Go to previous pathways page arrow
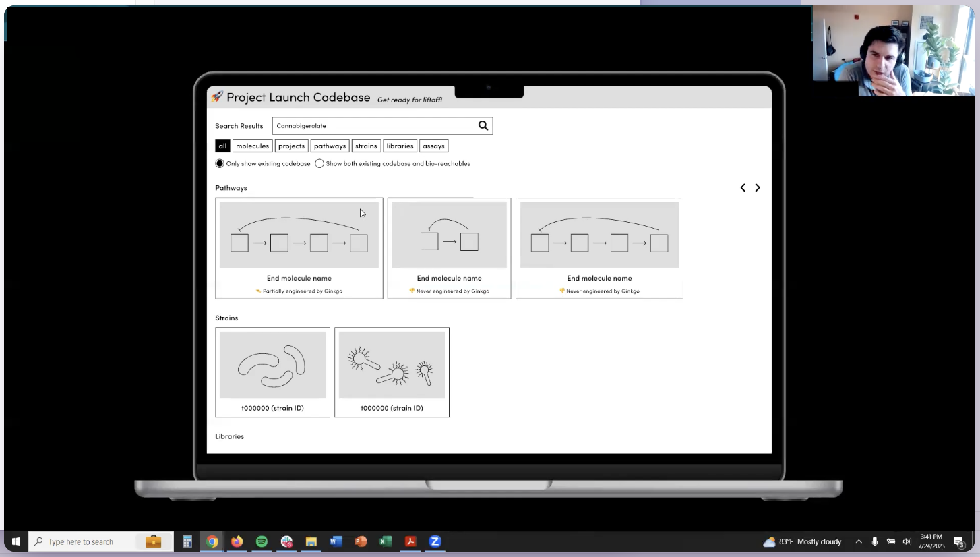Screen dimensions: 980x557 click(x=743, y=187)
